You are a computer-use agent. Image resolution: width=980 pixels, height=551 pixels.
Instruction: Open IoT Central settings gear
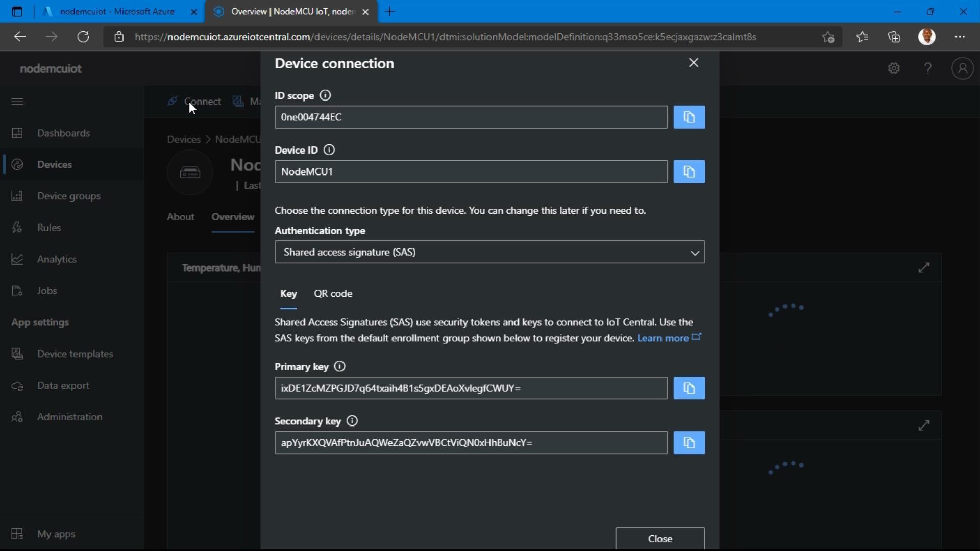pos(894,68)
